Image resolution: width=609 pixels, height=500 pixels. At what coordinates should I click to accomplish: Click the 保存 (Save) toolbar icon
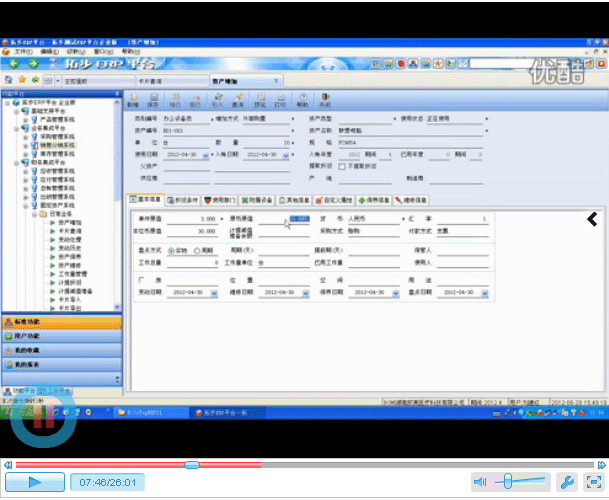click(153, 99)
